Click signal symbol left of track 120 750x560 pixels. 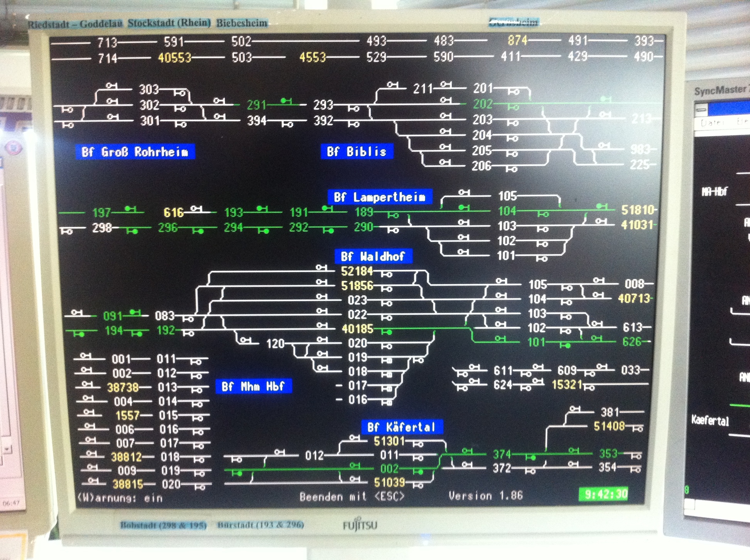(245, 340)
